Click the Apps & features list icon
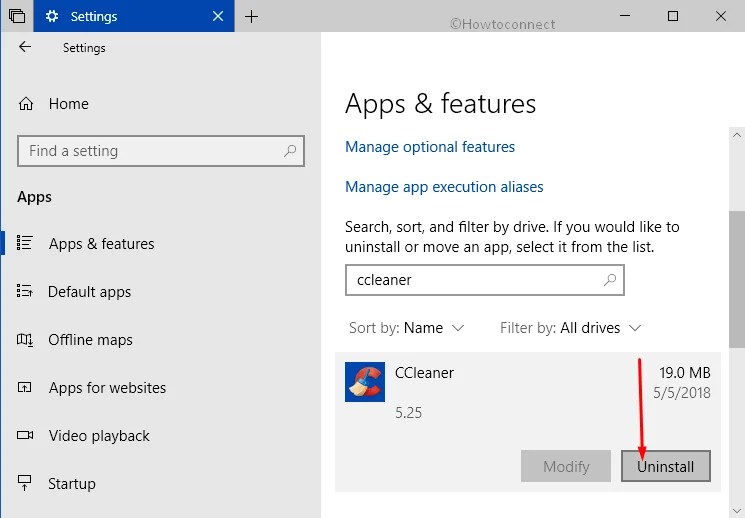 [x=24, y=243]
